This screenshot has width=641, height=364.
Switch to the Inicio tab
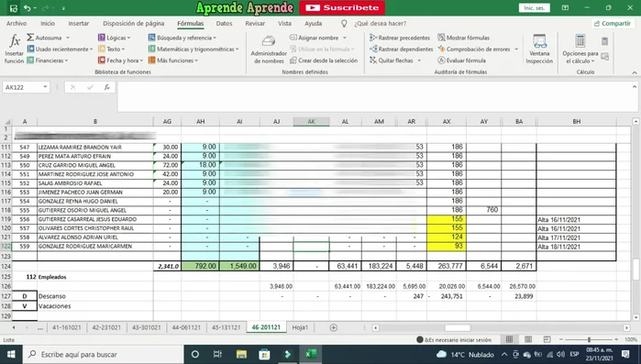[48, 23]
